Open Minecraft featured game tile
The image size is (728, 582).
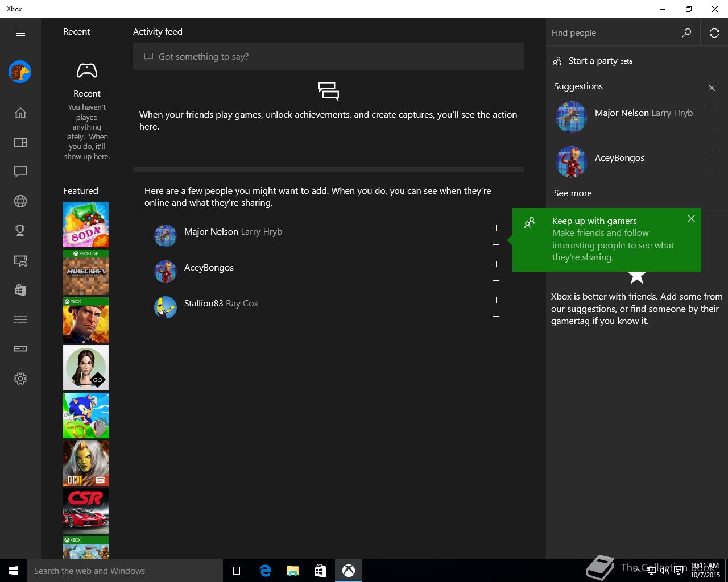point(86,272)
